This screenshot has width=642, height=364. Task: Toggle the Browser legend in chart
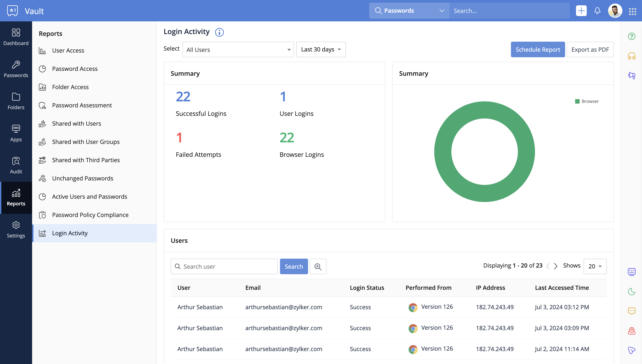click(587, 101)
